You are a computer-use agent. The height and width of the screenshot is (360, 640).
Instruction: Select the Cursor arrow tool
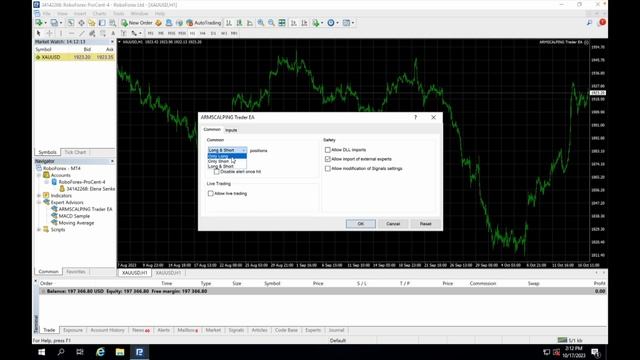(x=38, y=33)
